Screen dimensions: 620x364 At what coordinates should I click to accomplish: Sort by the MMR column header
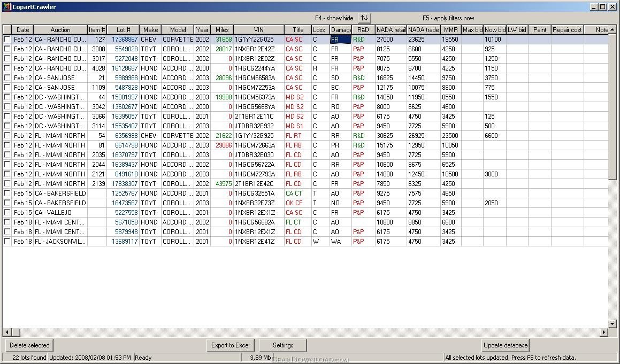pos(450,30)
